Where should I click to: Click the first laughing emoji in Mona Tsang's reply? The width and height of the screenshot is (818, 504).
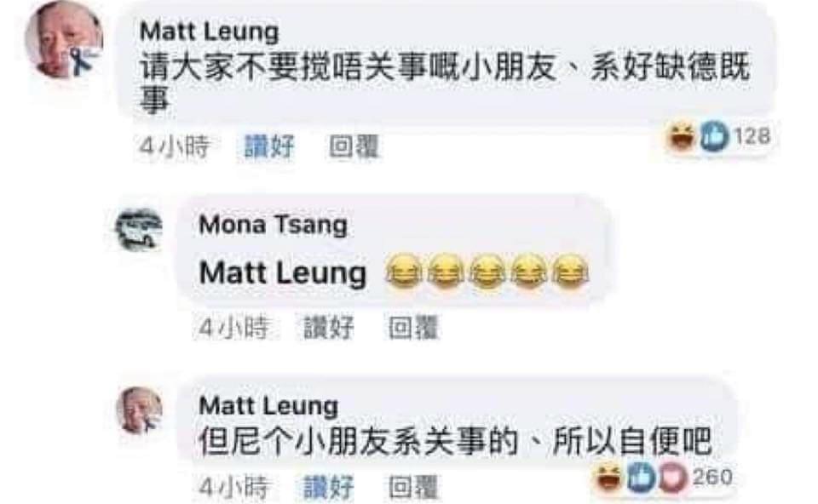403,272
